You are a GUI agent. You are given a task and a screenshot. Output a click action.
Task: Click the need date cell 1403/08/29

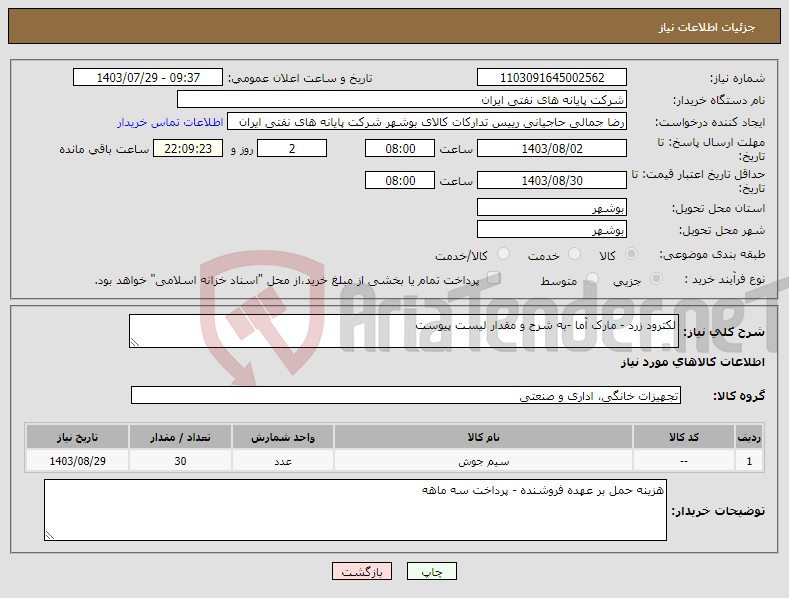[x=77, y=461]
